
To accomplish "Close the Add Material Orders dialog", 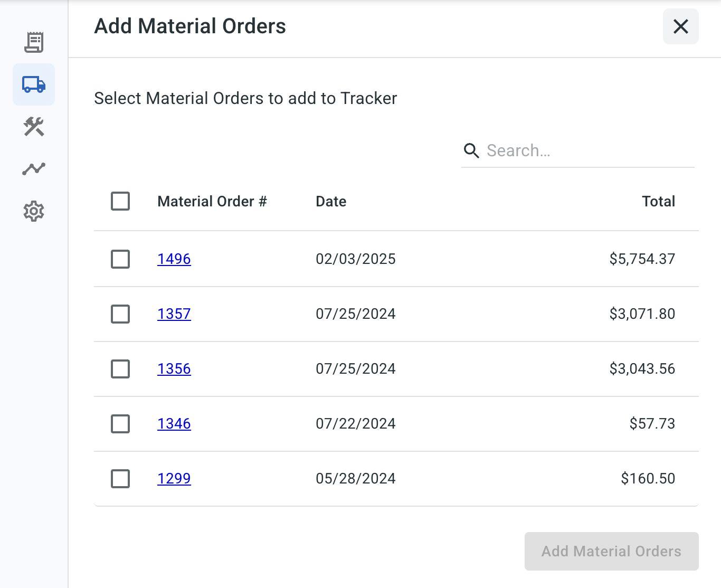I will [x=680, y=26].
